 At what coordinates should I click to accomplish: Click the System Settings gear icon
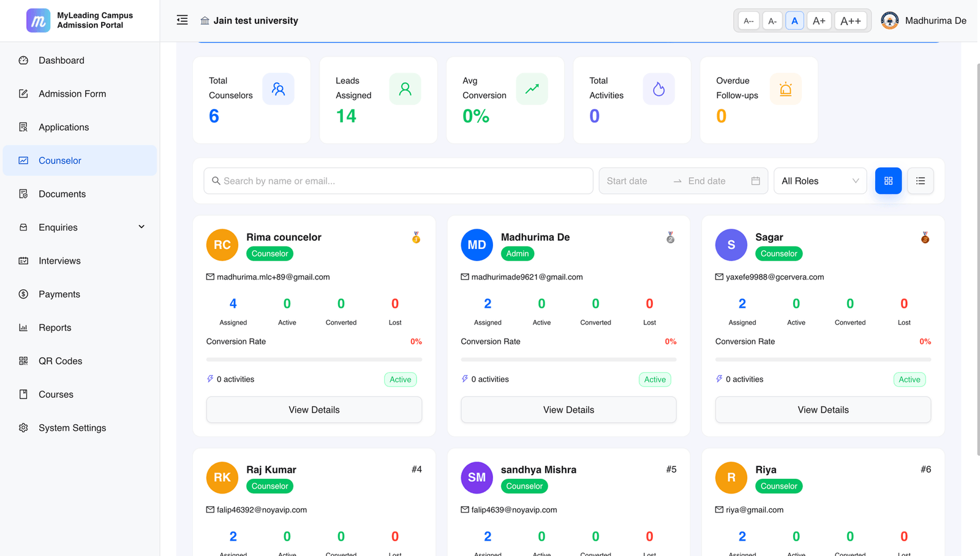[x=23, y=428]
